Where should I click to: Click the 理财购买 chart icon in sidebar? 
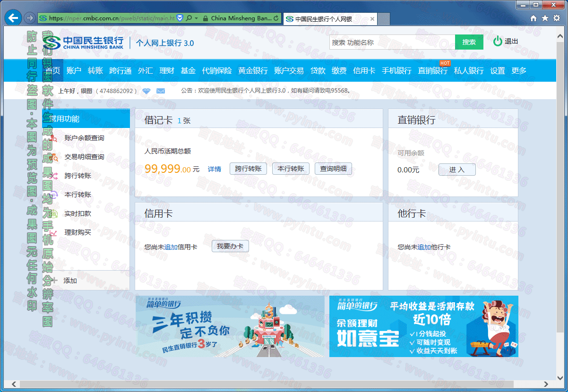(x=53, y=232)
